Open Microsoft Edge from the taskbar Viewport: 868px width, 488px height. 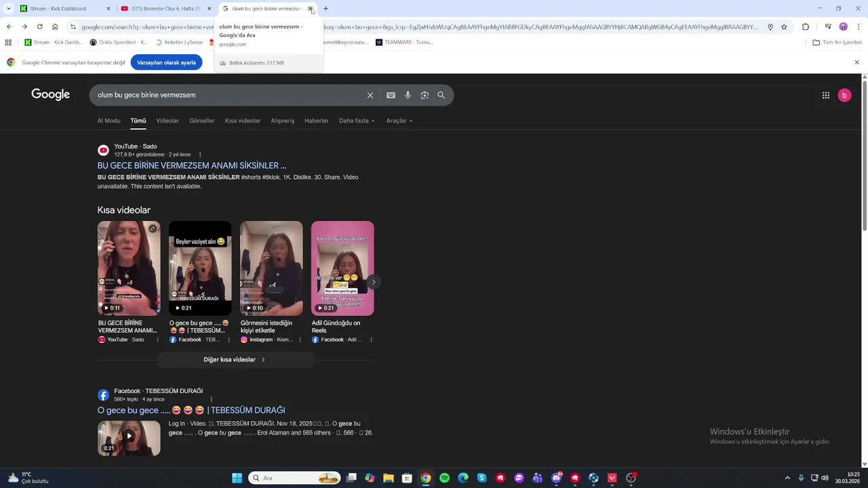462,478
